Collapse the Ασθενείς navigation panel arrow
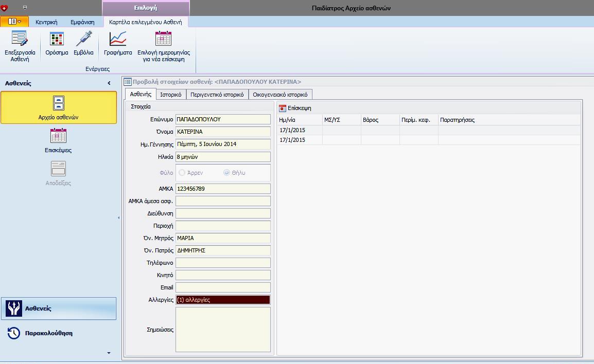This screenshot has width=594, height=364. [x=109, y=83]
